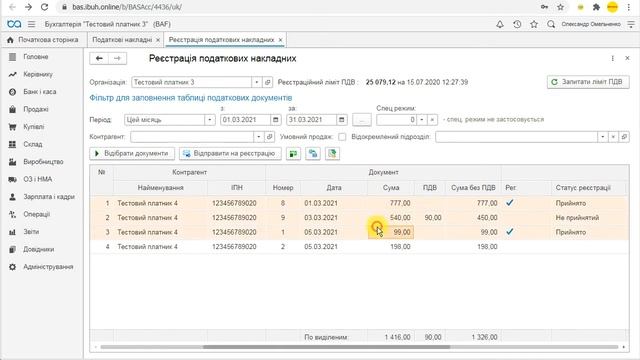The image size is (640, 360).
Task: Select the Не прийнятий status cell
Action: click(588, 218)
